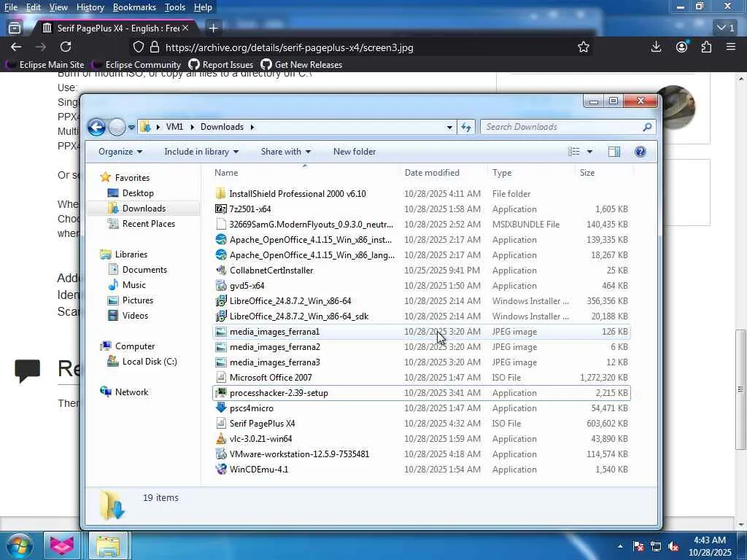747x560 pixels.
Task: Click the Firefox URL address field
Action: [362, 47]
